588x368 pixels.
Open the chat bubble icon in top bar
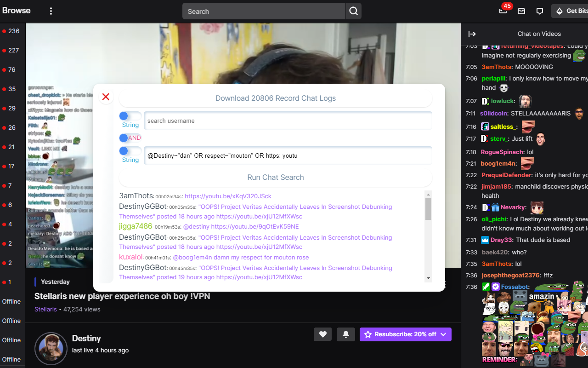(540, 11)
